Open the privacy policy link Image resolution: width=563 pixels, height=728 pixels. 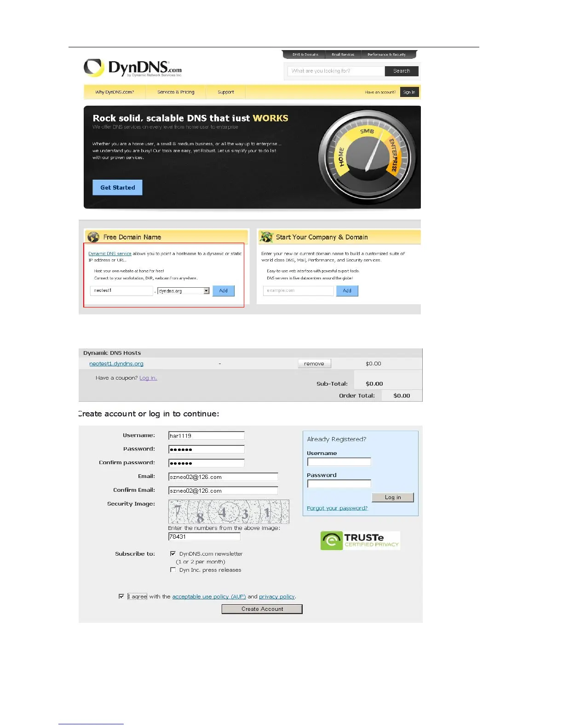277,597
